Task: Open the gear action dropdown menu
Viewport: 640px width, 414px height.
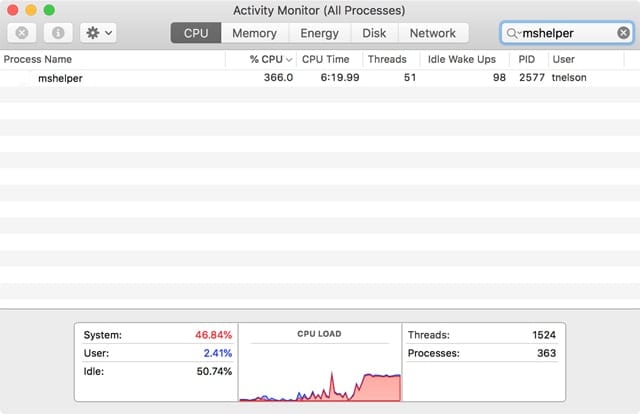Action: 99,33
